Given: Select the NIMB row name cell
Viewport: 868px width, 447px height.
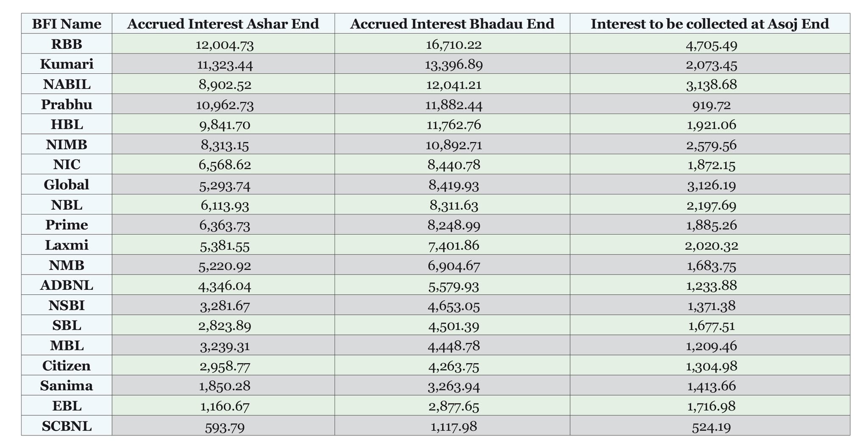Looking at the screenshot, I should (x=67, y=144).
